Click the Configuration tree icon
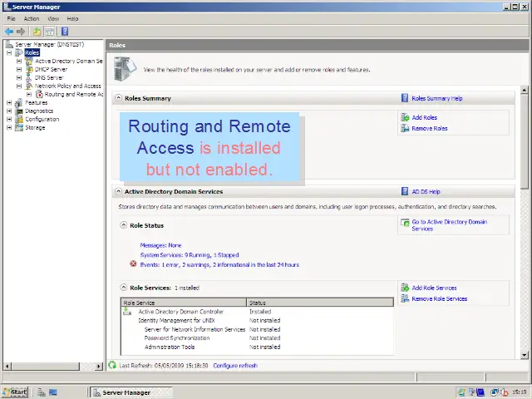The image size is (532, 399). (x=19, y=119)
